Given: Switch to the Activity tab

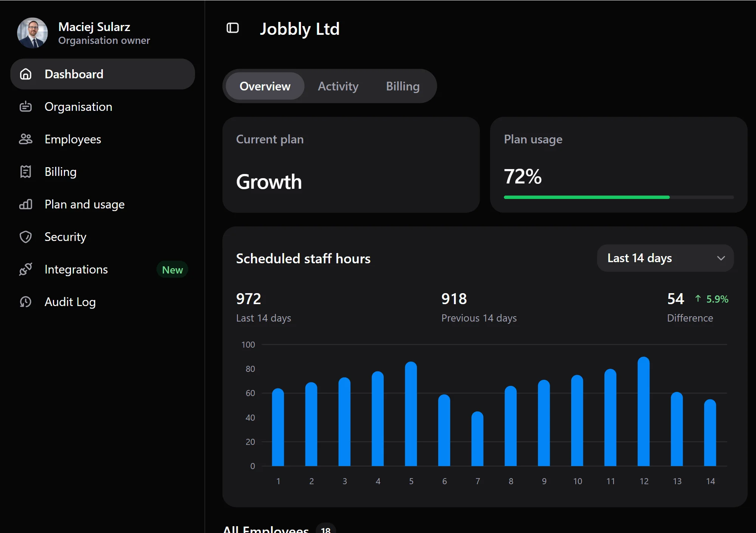Looking at the screenshot, I should point(338,86).
